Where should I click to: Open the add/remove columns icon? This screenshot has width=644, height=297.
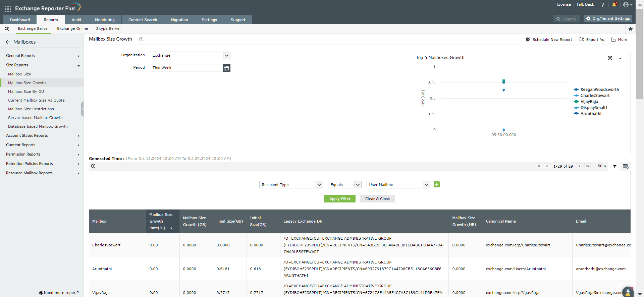click(x=626, y=166)
